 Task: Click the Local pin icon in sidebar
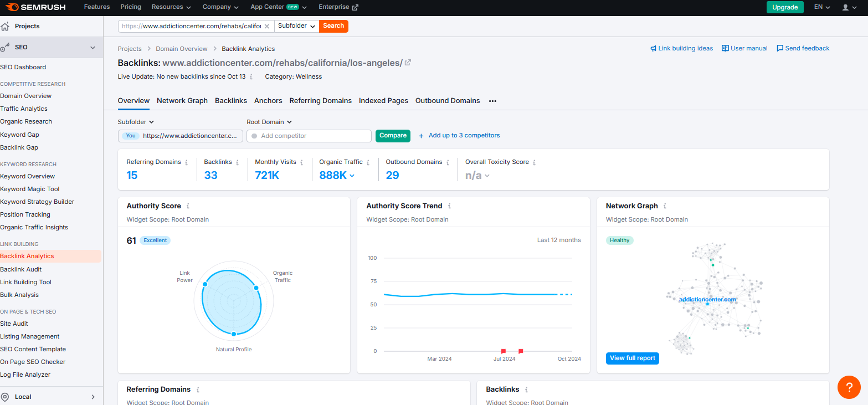(5, 397)
